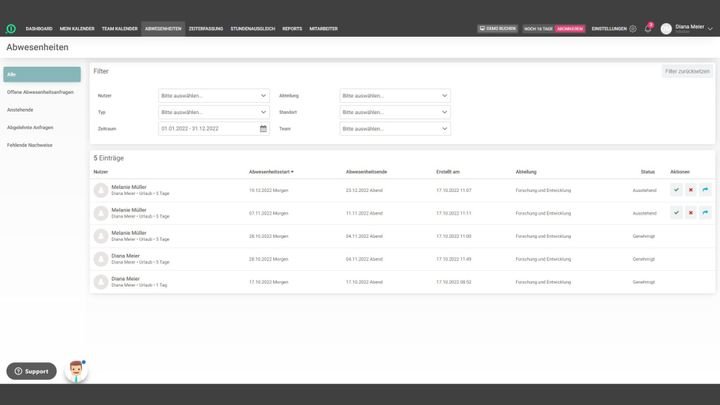Forward the 19.12.2022 absence request
Image resolution: width=720 pixels, height=405 pixels.
[x=705, y=189]
